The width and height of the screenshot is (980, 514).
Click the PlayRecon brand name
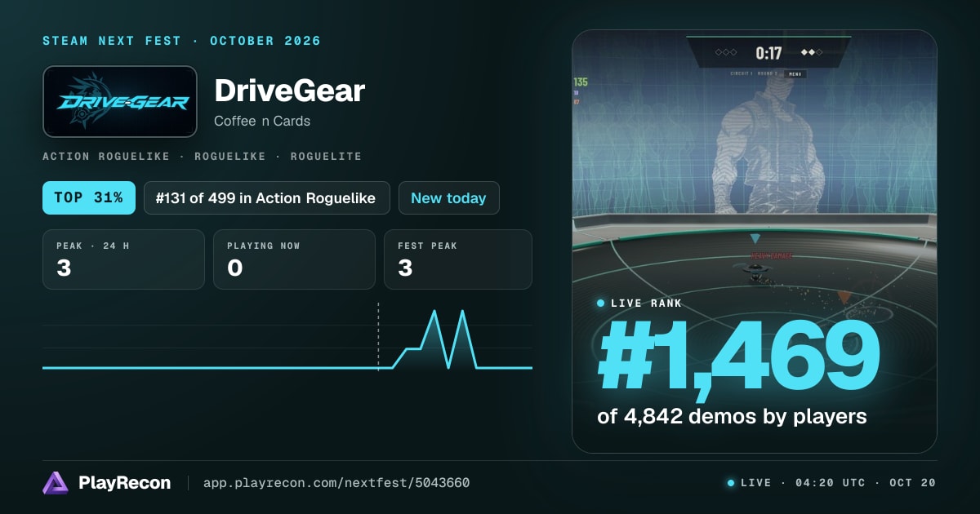pos(125,483)
